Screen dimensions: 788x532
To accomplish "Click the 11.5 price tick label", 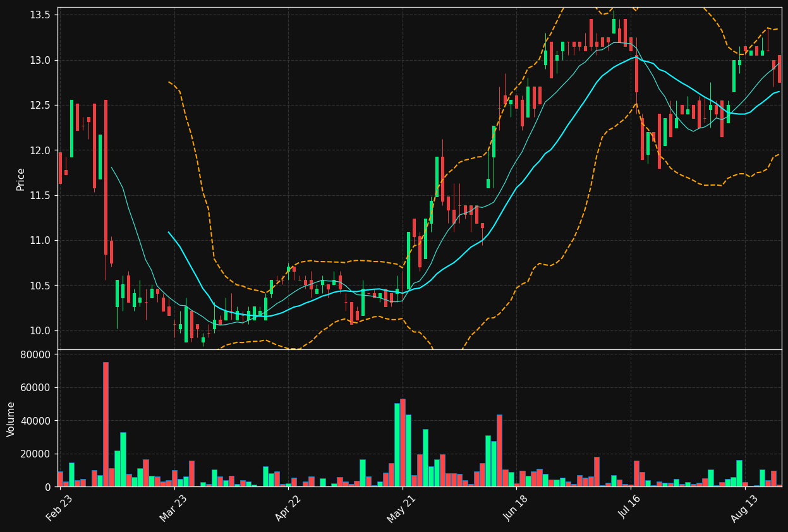I will pyautogui.click(x=41, y=196).
